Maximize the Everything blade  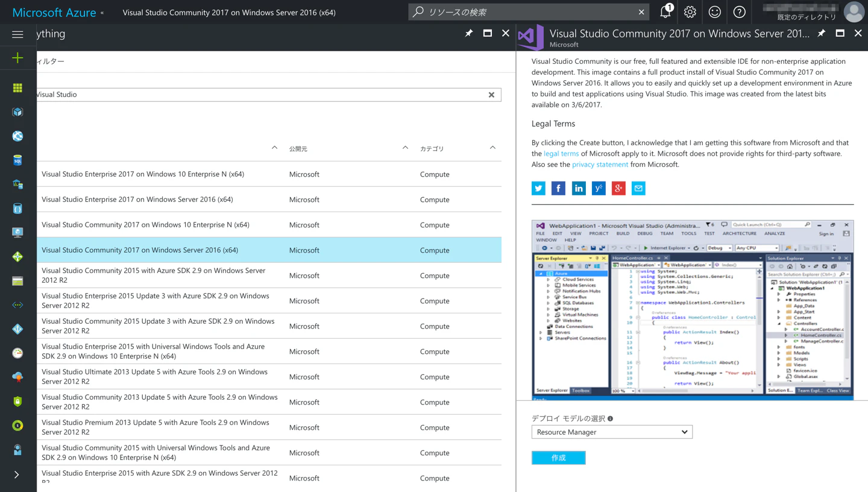coord(488,33)
